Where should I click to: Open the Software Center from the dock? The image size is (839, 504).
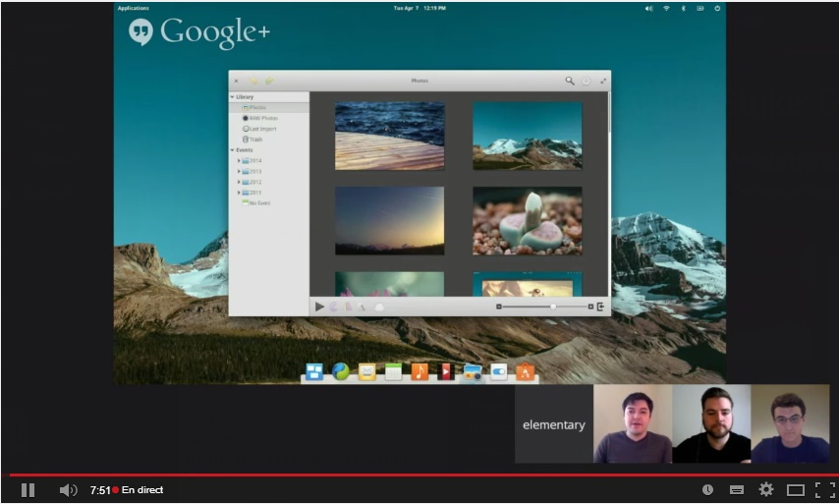(525, 371)
